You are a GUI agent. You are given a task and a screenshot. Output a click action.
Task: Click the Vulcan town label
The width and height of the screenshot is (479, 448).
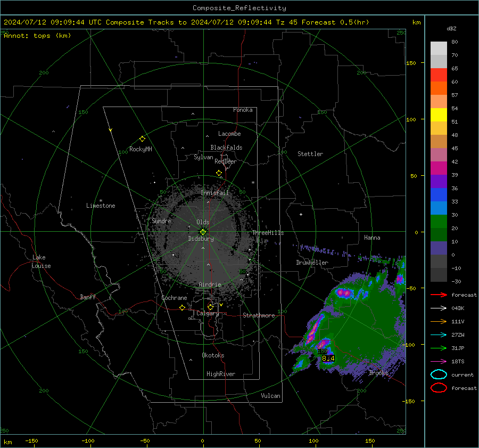click(x=270, y=396)
